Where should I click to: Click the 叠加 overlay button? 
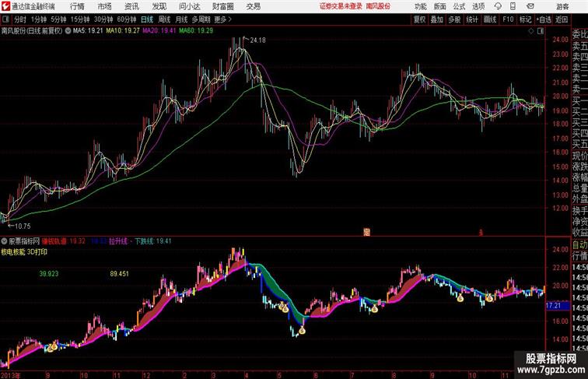[437, 19]
